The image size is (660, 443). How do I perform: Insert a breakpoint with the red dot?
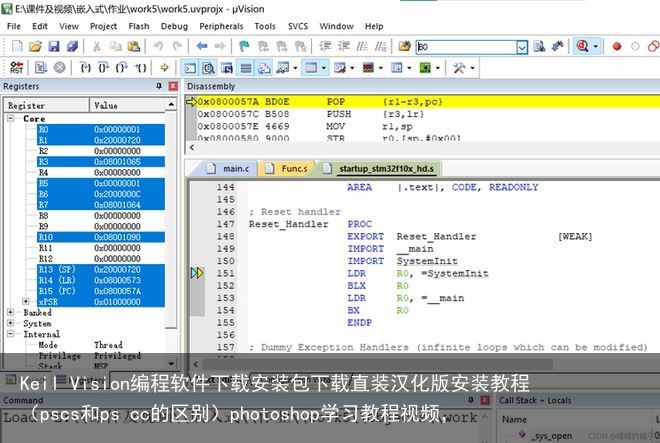617,46
